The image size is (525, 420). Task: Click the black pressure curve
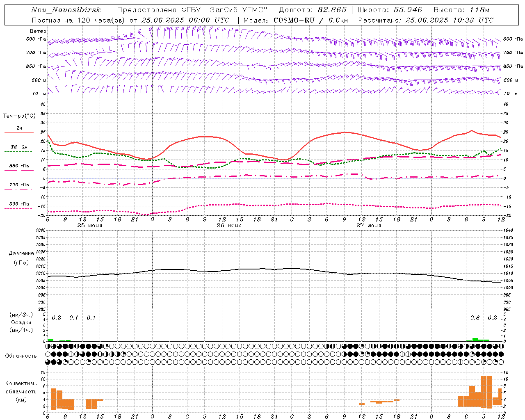[274, 269]
